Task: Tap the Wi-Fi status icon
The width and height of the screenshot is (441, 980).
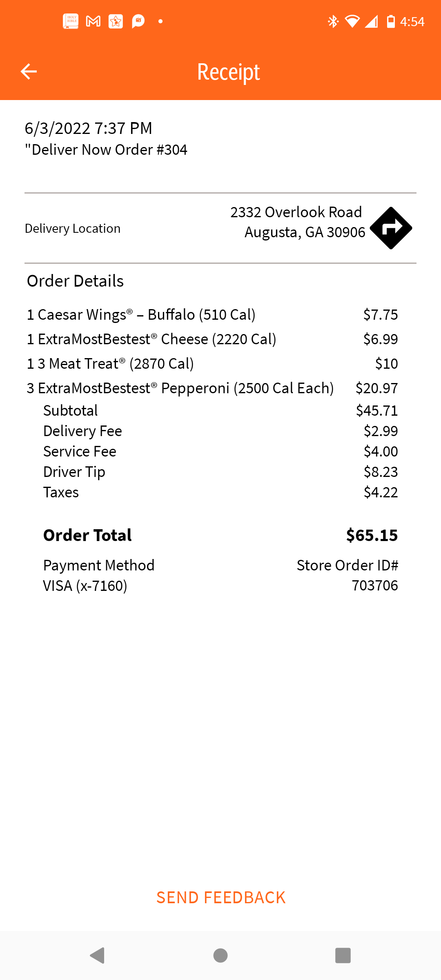Action: click(352, 21)
